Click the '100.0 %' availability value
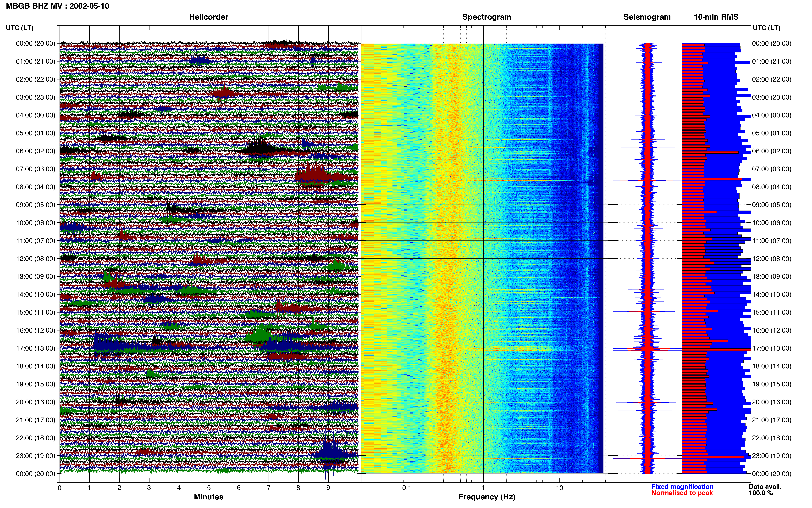This screenshot has height=508, width=812. click(761, 493)
